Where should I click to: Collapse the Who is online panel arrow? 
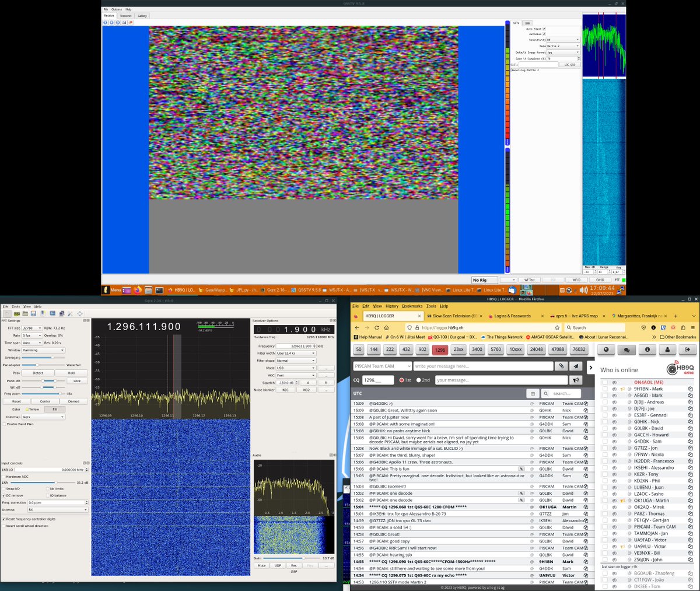point(590,368)
